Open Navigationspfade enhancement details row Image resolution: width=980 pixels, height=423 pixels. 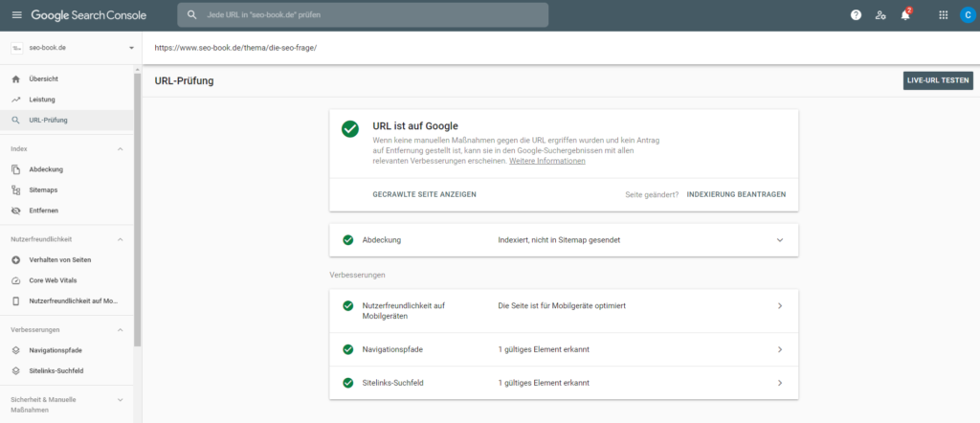(x=563, y=349)
